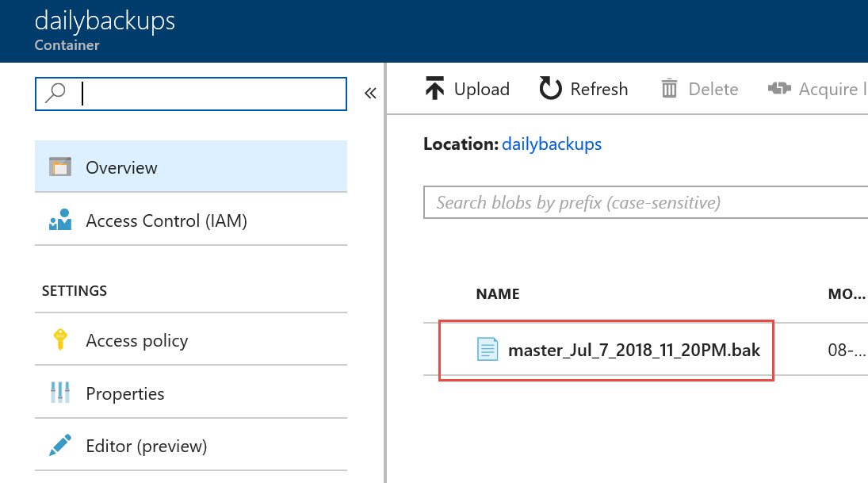Focus the side menu search box
This screenshot has height=483, width=868.
tap(191, 94)
